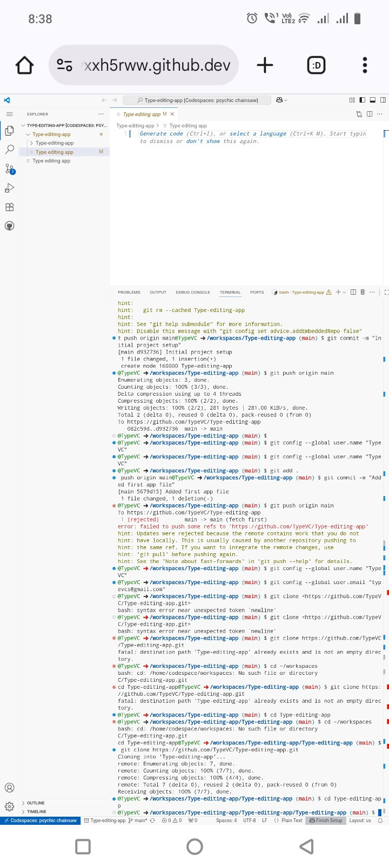The width and height of the screenshot is (389, 868).
Task: Open the Extensions view
Action: tap(9, 207)
